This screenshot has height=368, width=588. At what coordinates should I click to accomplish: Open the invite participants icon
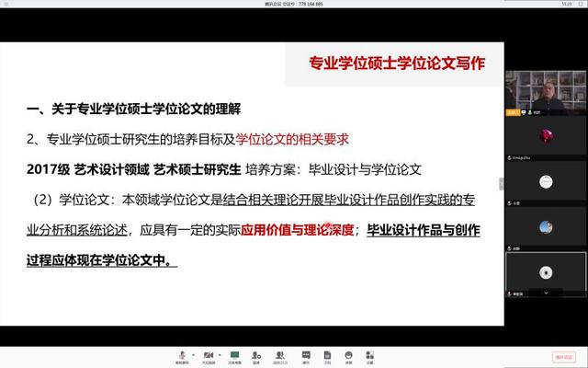pos(257,354)
